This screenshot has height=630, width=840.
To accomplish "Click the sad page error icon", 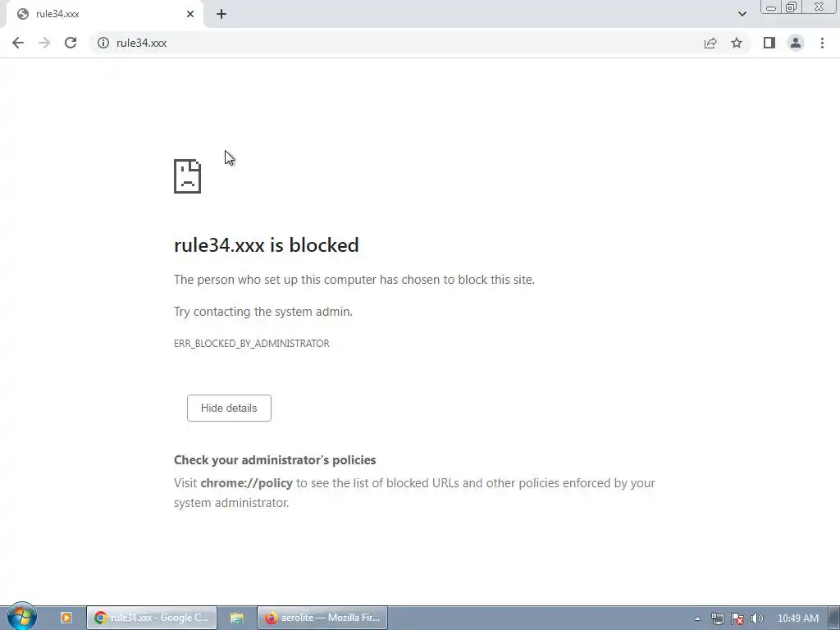I will pyautogui.click(x=188, y=176).
